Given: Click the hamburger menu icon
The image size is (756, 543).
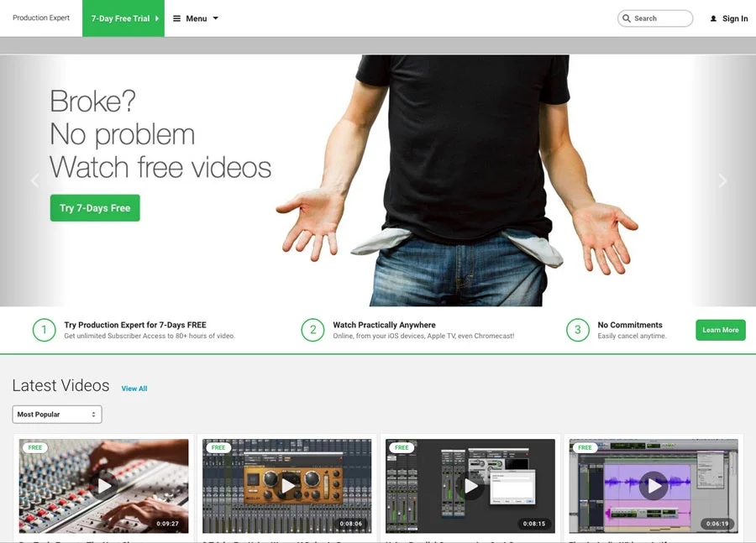Looking at the screenshot, I should [177, 18].
